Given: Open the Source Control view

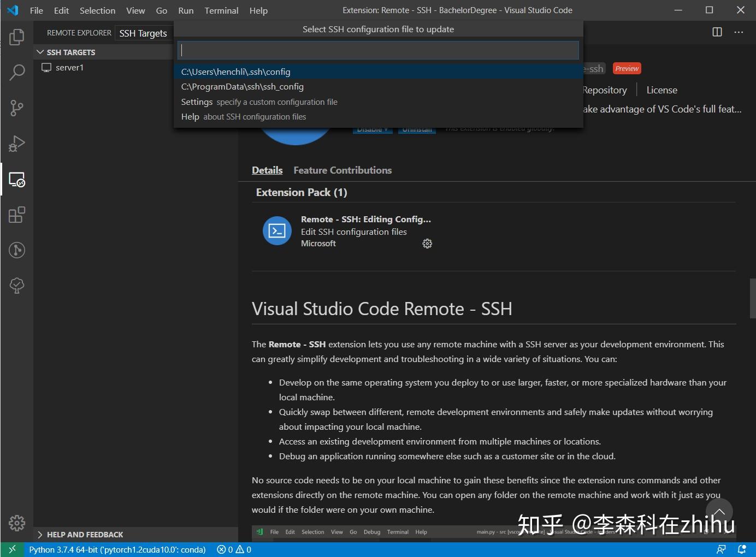Looking at the screenshot, I should click(16, 108).
